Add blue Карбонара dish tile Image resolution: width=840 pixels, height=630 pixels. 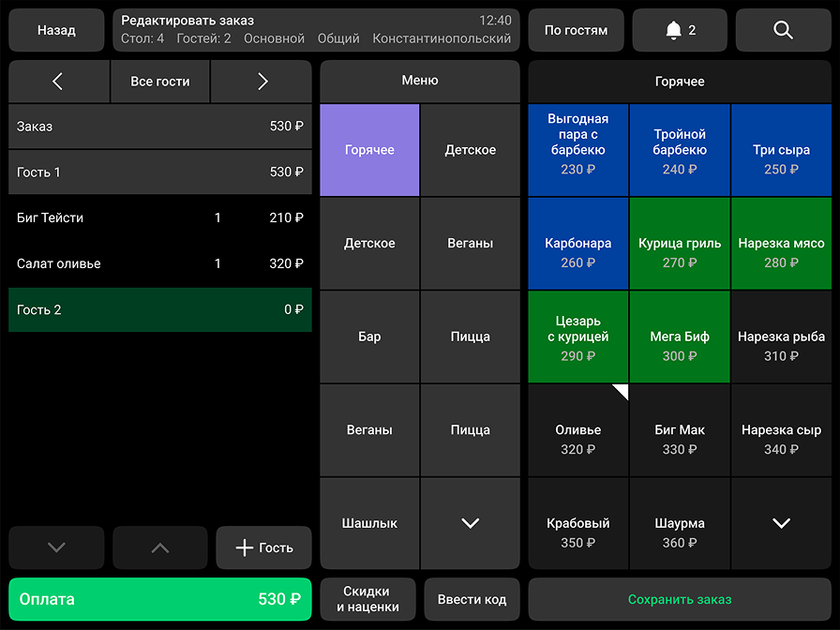pyautogui.click(x=578, y=252)
